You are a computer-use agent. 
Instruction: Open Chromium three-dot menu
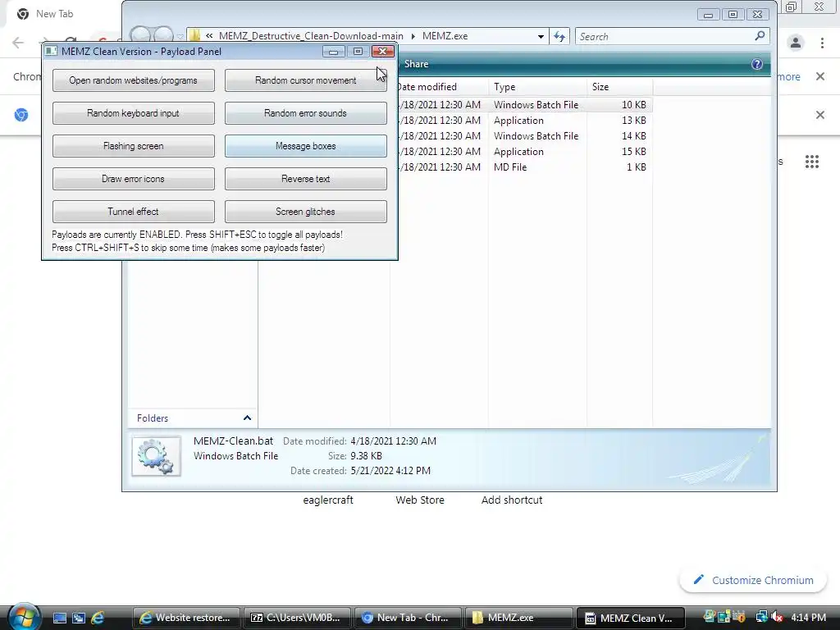pos(822,43)
